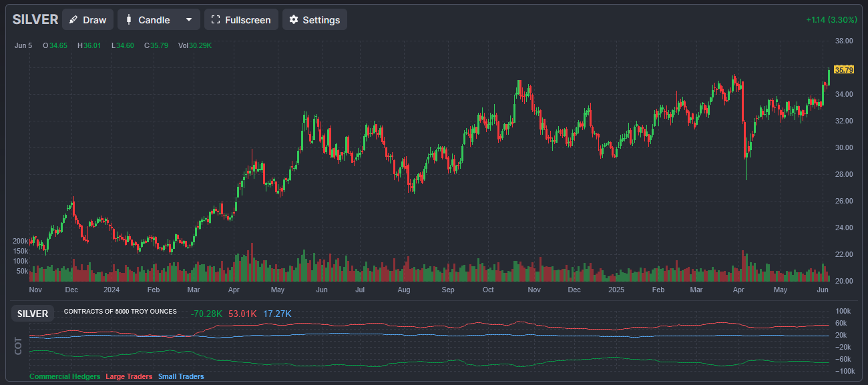
Task: Click the blue 17.27K small traders value
Action: tap(277, 314)
